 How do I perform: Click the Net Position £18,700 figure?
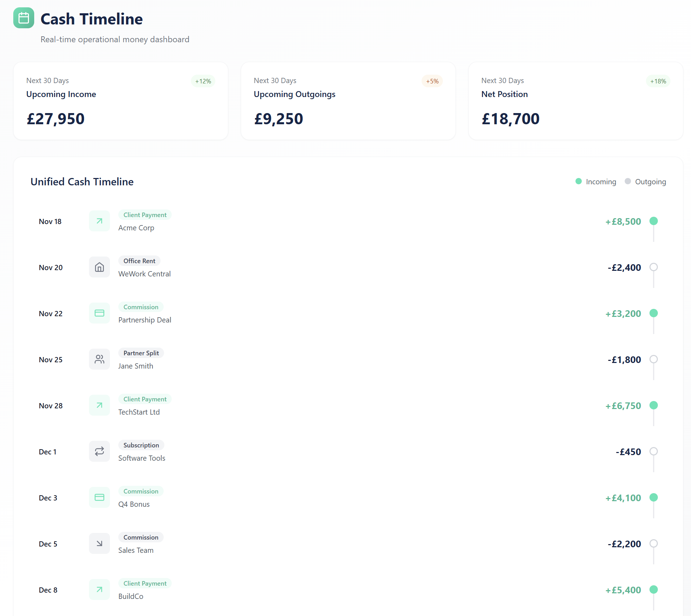pyautogui.click(x=510, y=119)
